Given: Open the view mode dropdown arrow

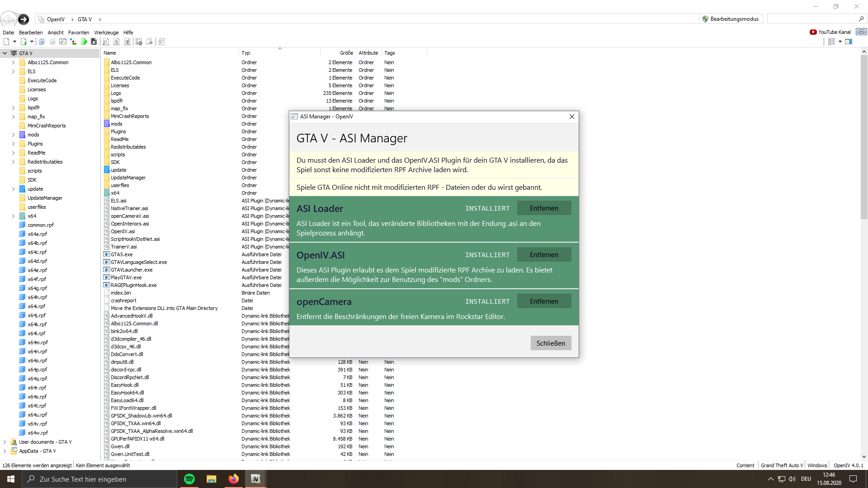Looking at the screenshot, I should (x=840, y=42).
